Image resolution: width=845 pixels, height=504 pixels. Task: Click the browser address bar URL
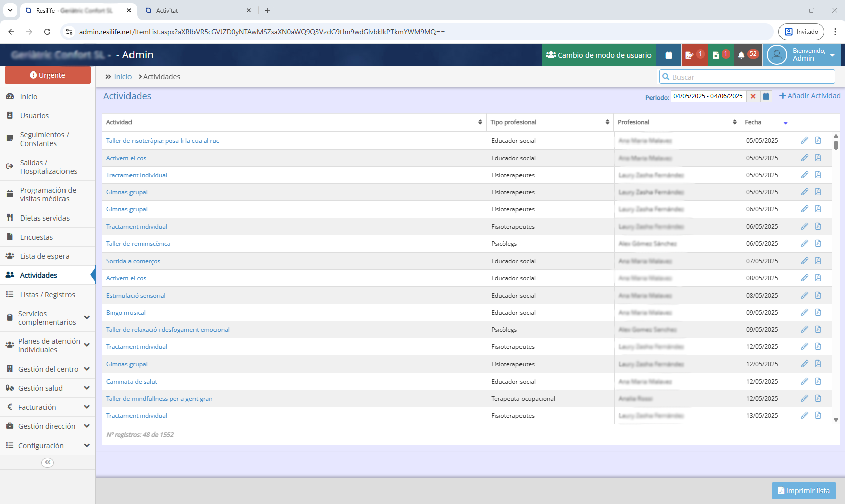262,32
